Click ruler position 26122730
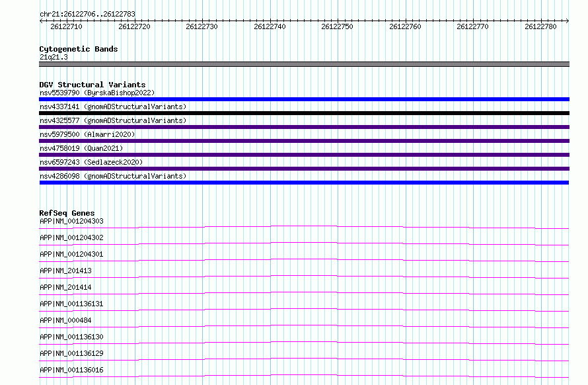Screen dimensions: 588x385 point(202,26)
